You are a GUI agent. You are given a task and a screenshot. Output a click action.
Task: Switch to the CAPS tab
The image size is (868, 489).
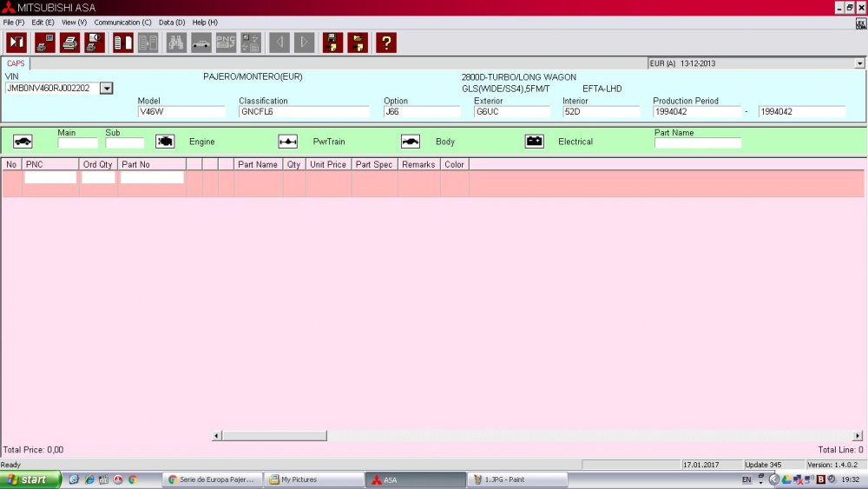point(16,63)
